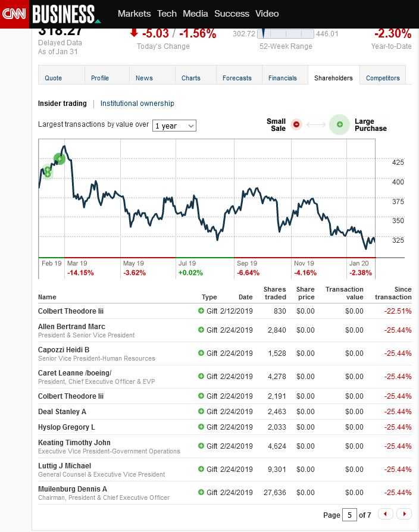Open the Video section in navigation

pyautogui.click(x=267, y=14)
